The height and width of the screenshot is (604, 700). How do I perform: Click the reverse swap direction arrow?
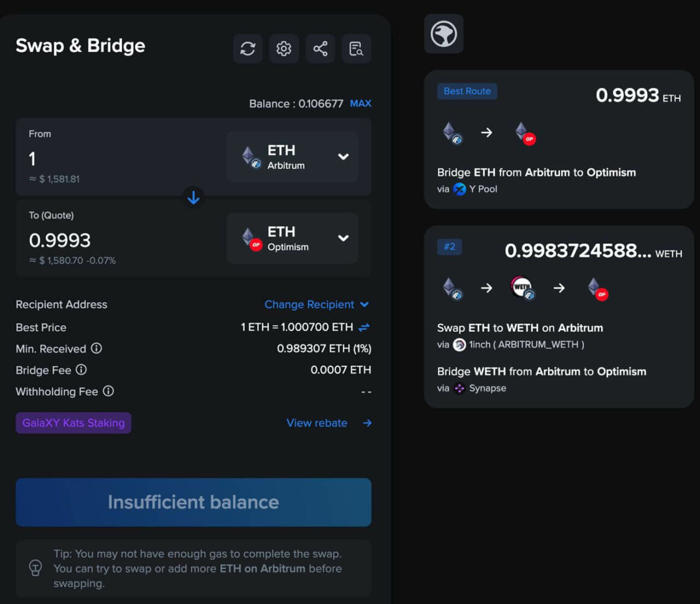pyautogui.click(x=193, y=197)
